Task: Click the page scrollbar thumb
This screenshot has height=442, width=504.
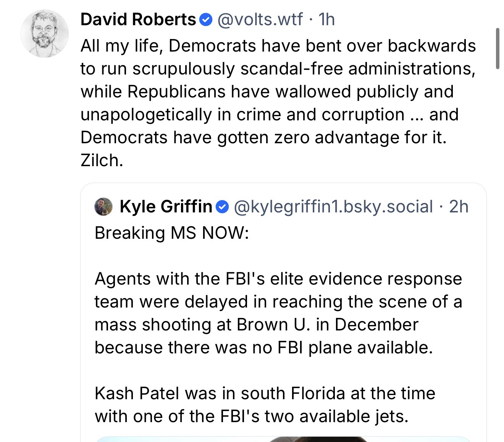Action: click(x=497, y=48)
